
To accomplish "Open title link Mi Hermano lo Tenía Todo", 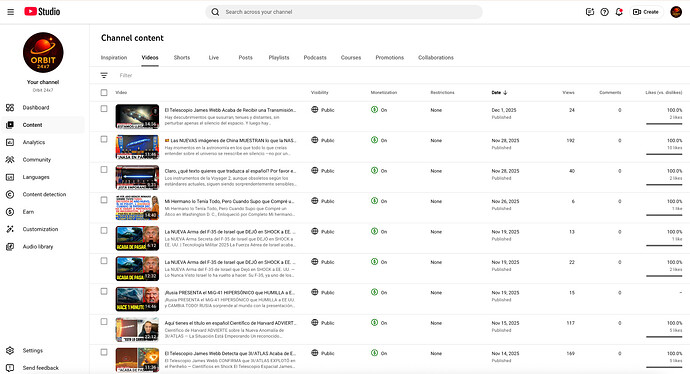I will (x=229, y=201).
